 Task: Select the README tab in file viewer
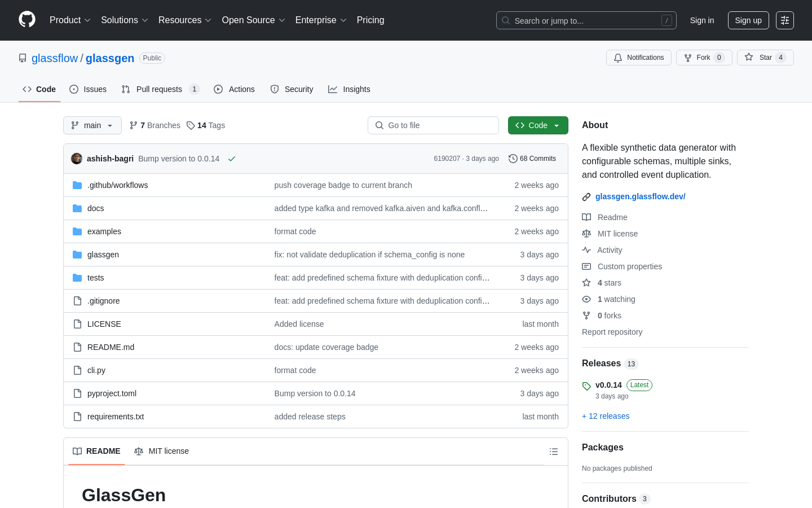click(96, 451)
